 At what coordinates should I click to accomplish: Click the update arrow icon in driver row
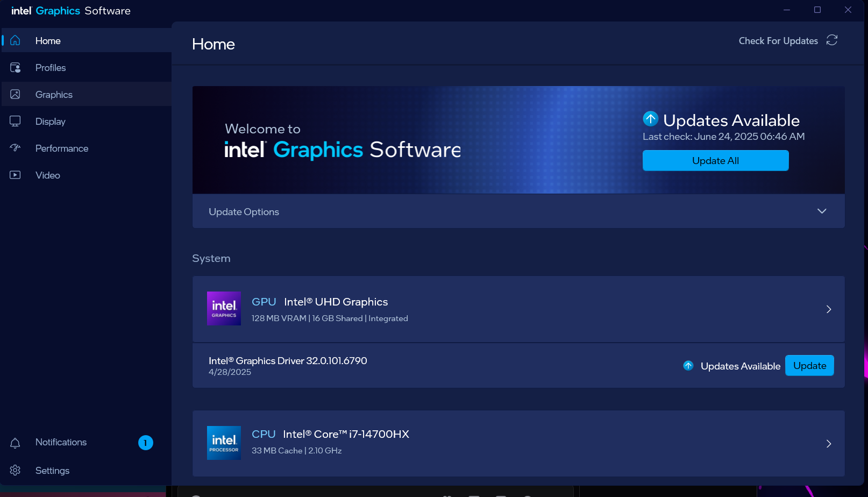688,366
